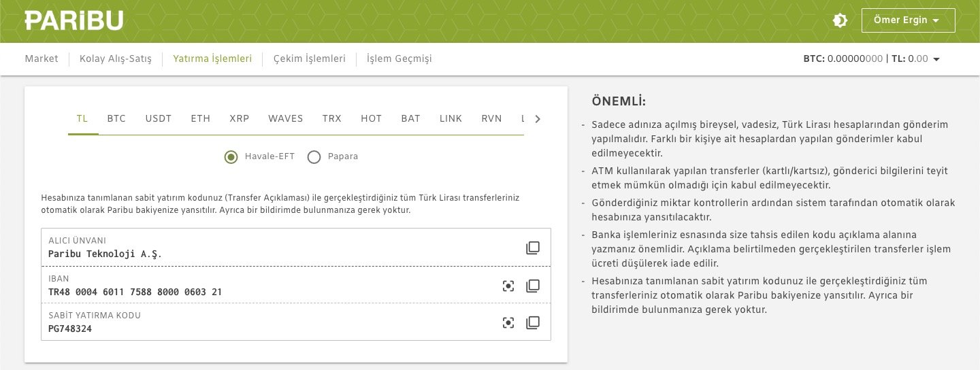Open İşlem Geçmişi menu

point(399,59)
